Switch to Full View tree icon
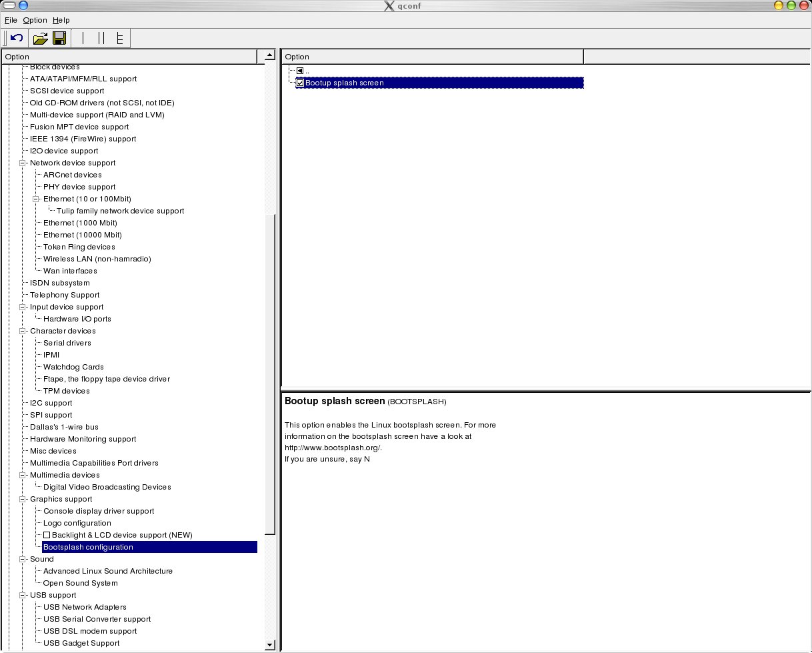The width and height of the screenshot is (812, 653). pyautogui.click(x=120, y=38)
